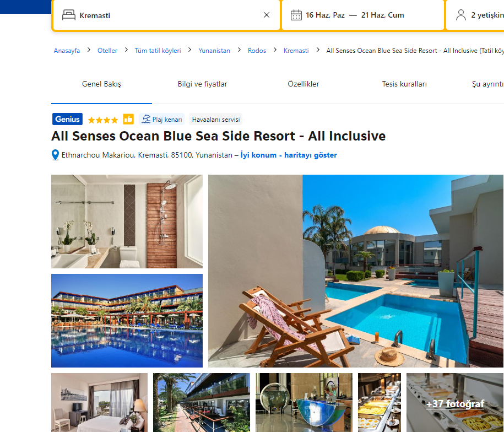The width and height of the screenshot is (504, 432).
Task: Switch to the Özellikler tab
Action: coord(304,84)
